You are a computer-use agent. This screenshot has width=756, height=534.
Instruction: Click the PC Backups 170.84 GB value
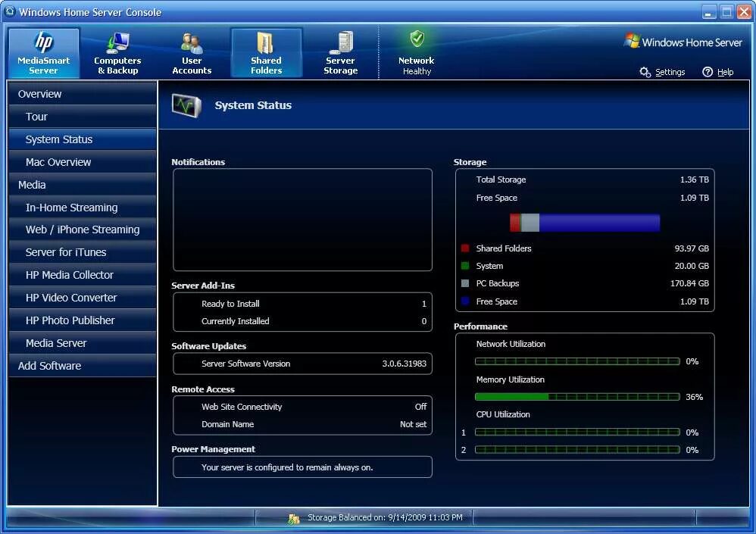tap(689, 283)
